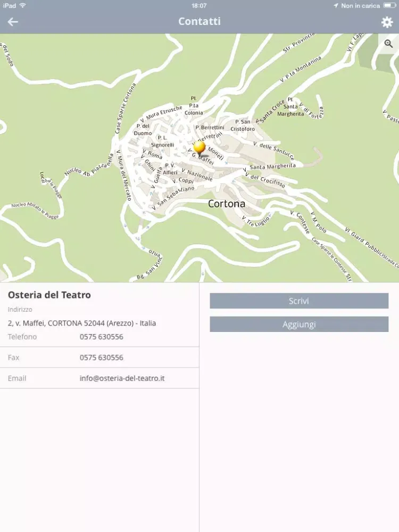Tap the P. Berrettini label
The width and height of the screenshot is (399, 532).
(x=210, y=128)
